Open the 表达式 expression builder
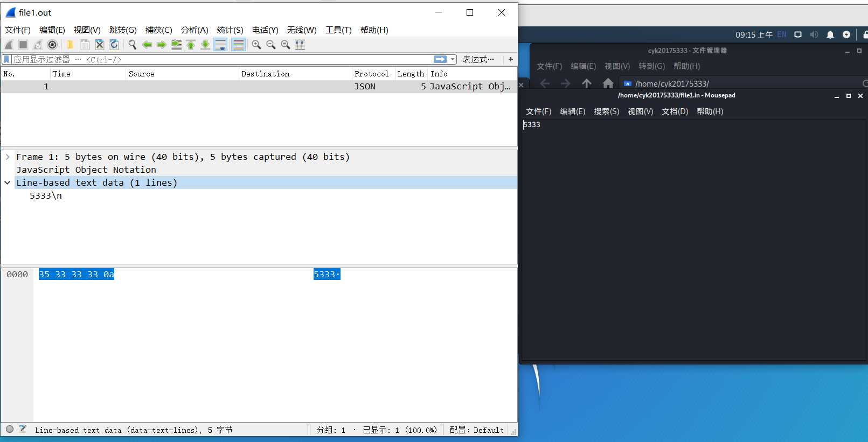The image size is (868, 442). pyautogui.click(x=478, y=59)
